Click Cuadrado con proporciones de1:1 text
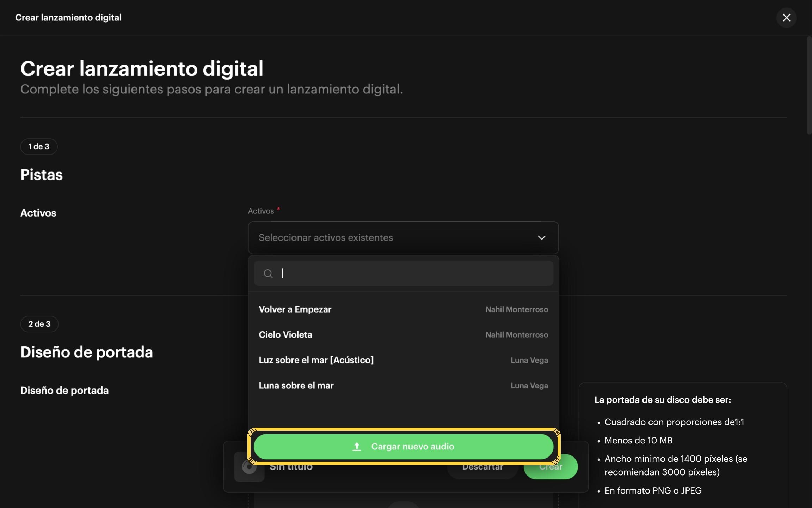Viewport: 812px width, 508px height. point(674,422)
